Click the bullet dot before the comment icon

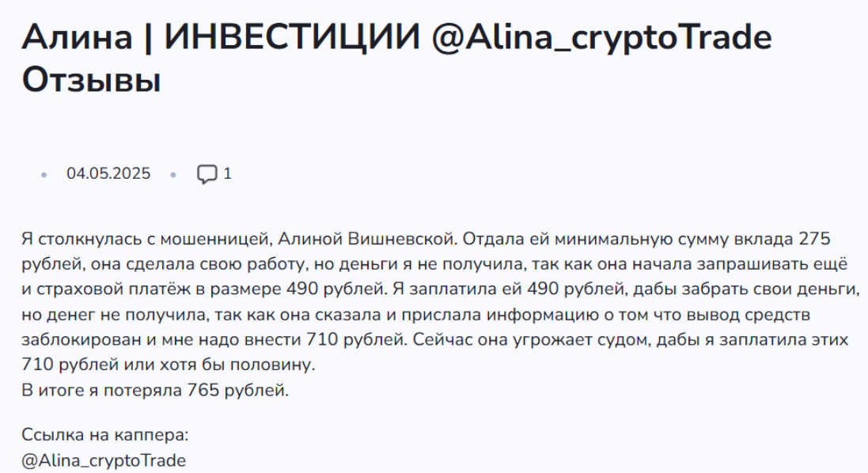pos(173,175)
